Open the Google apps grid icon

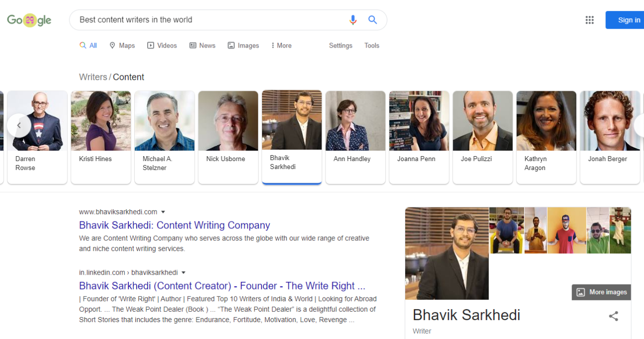tap(590, 20)
